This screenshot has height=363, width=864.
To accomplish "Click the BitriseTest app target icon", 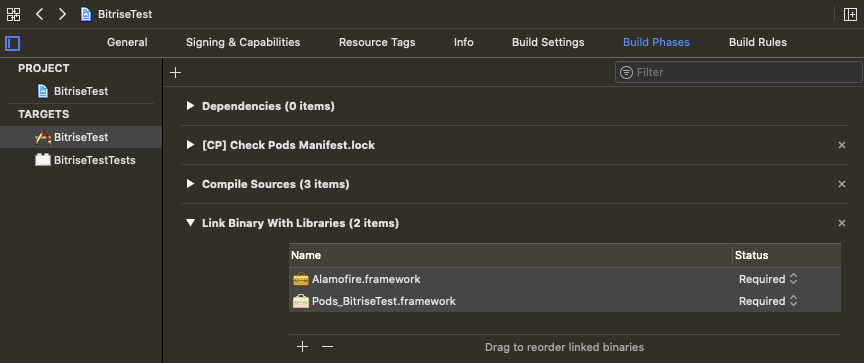I will tap(43, 137).
